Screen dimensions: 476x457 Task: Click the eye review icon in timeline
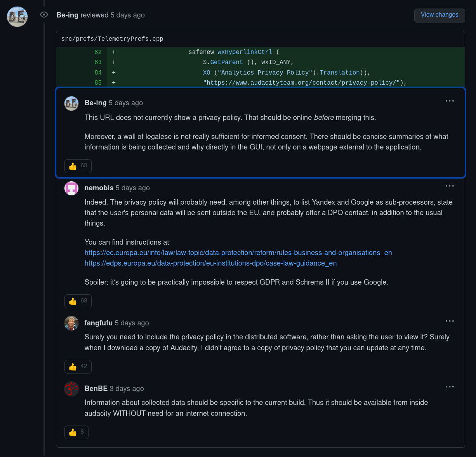coord(44,15)
